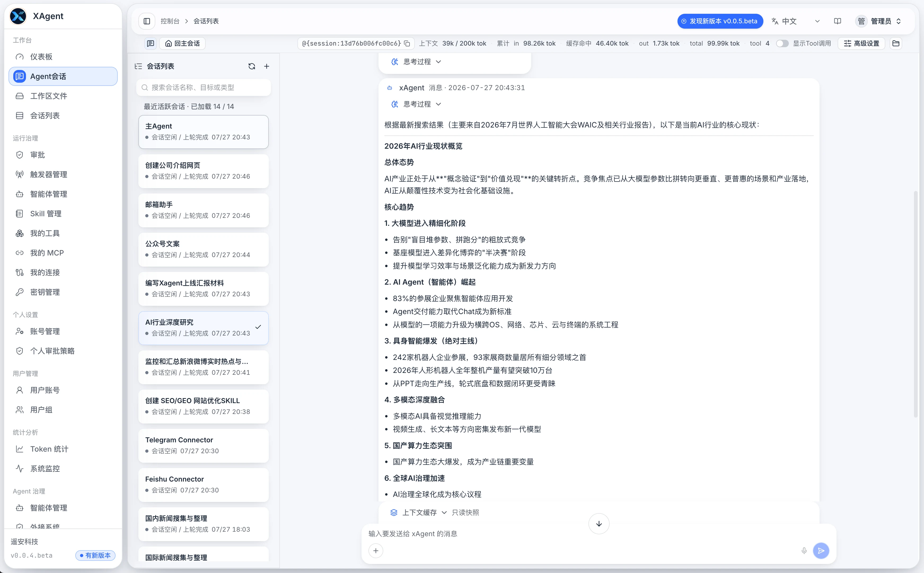The width and height of the screenshot is (924, 573).
Task: Click the search magnifier icon
Action: [145, 87]
